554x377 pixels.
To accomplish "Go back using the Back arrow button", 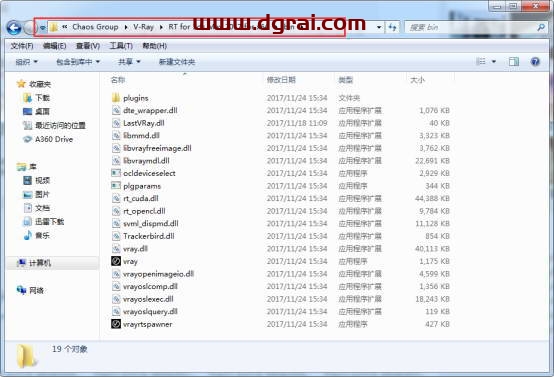I will pyautogui.click(x=14, y=28).
